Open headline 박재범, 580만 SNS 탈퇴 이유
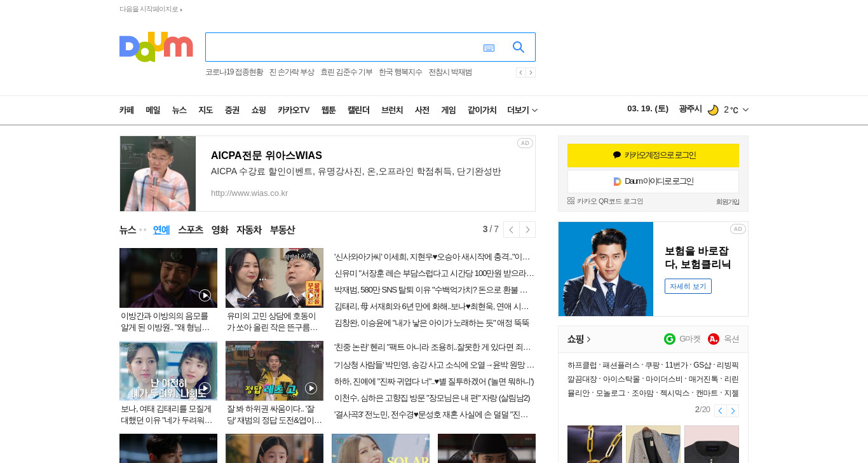 click(x=431, y=289)
